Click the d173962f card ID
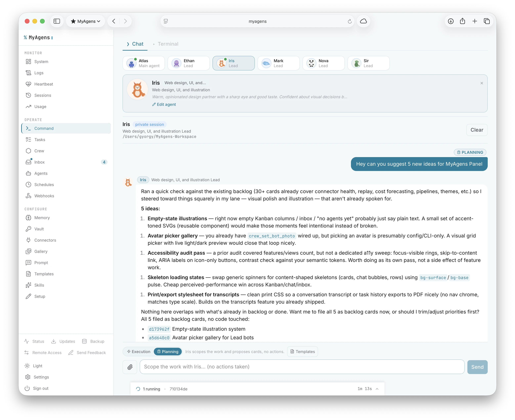The height and width of the screenshot is (420, 515). click(x=159, y=329)
